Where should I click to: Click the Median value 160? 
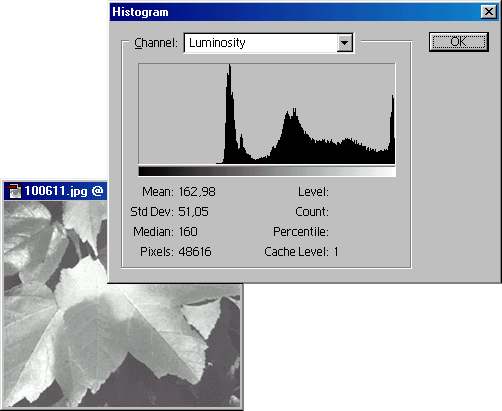click(x=188, y=232)
